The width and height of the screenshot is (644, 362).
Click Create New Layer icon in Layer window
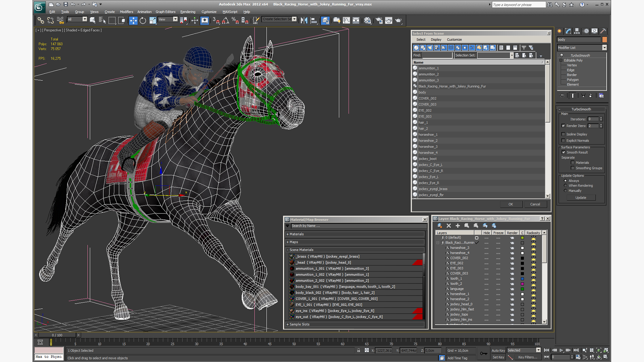point(439,226)
